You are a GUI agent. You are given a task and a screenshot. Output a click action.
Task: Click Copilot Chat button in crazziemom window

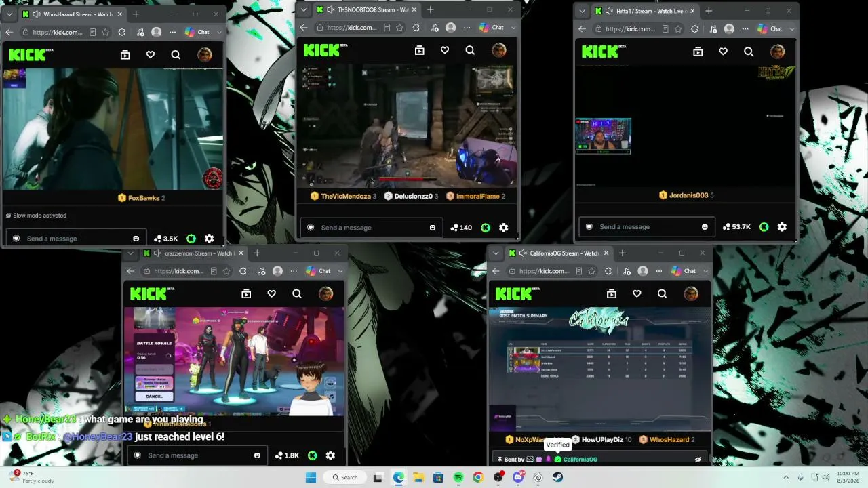pyautogui.click(x=319, y=271)
